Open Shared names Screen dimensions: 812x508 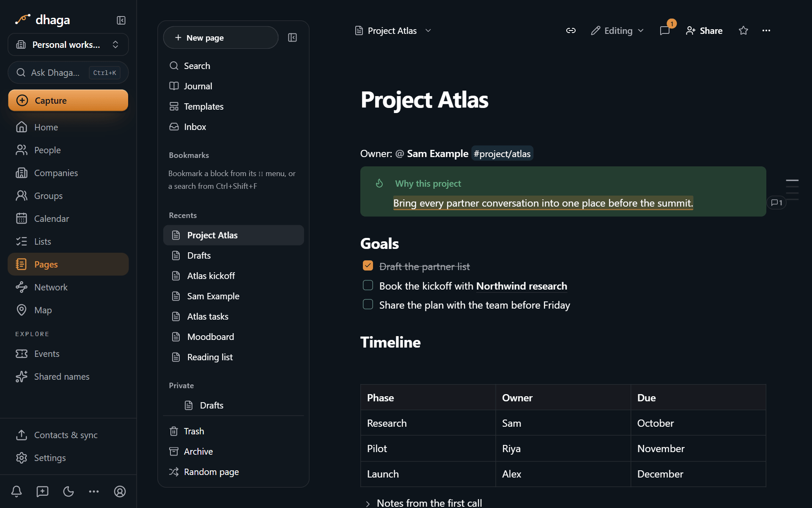pos(68,376)
